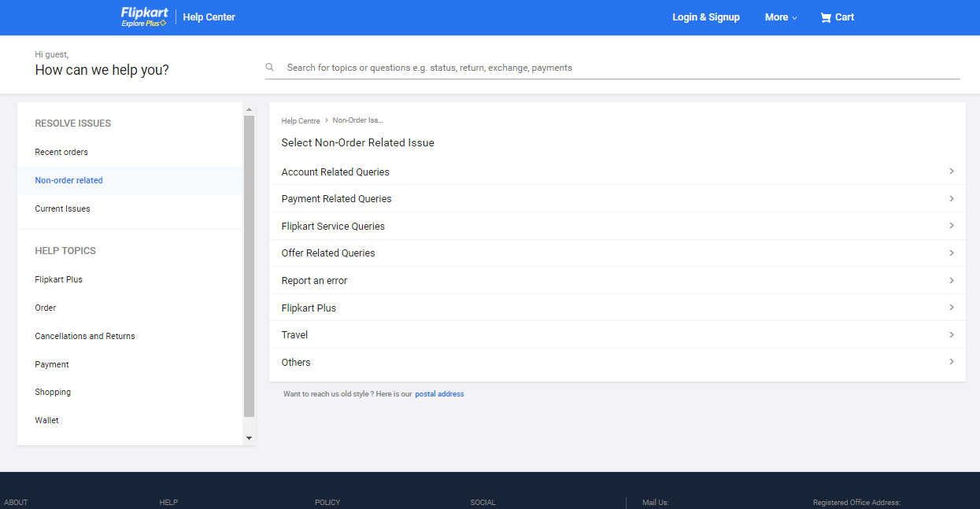
Task: Expand chevron on Account Related Queries row
Action: pyautogui.click(x=952, y=171)
